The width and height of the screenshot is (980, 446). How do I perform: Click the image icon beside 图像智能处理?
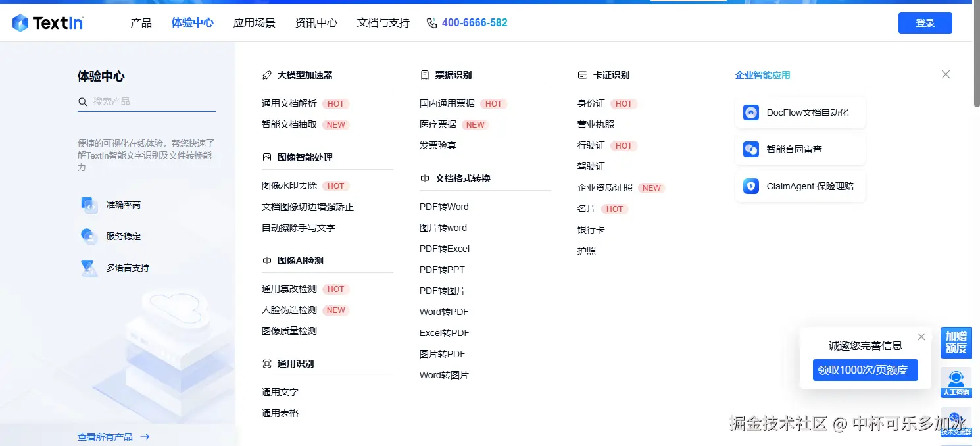coord(267,157)
